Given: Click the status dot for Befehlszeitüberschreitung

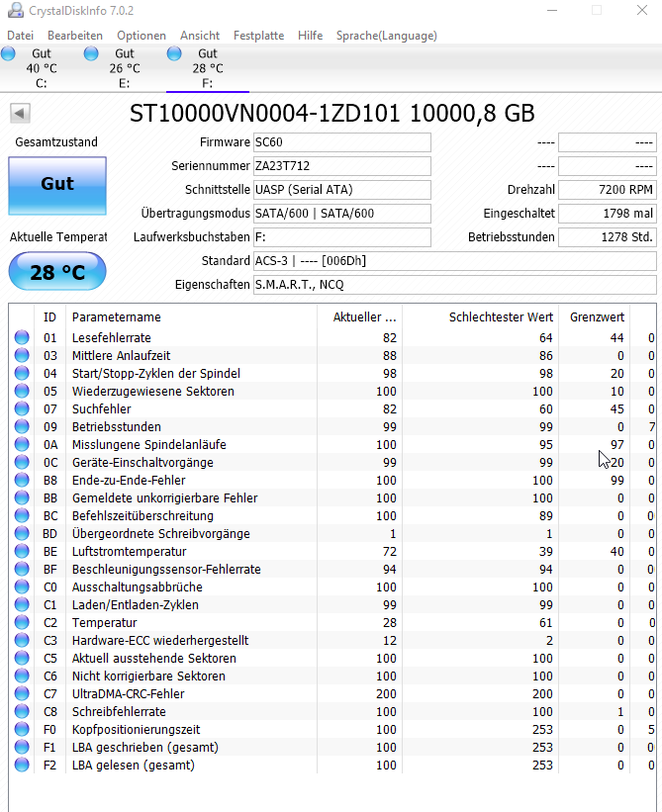Looking at the screenshot, I should (22, 516).
